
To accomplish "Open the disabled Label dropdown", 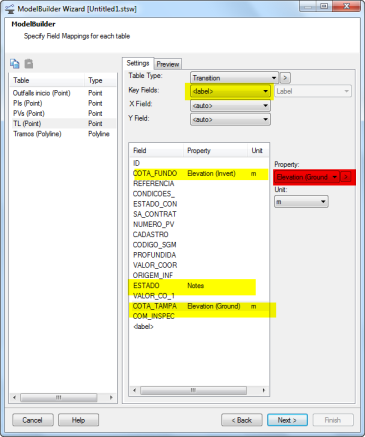I will coord(313,91).
